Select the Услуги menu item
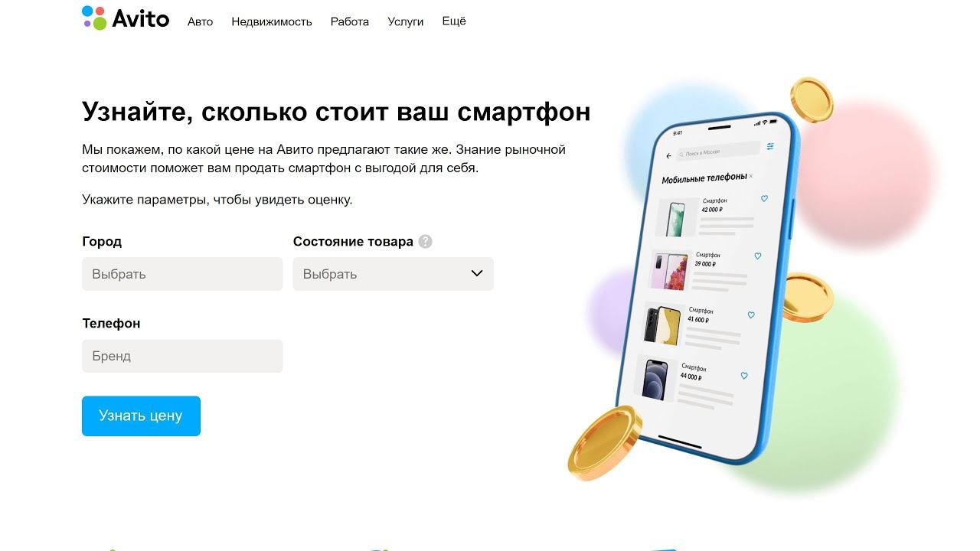 (406, 22)
